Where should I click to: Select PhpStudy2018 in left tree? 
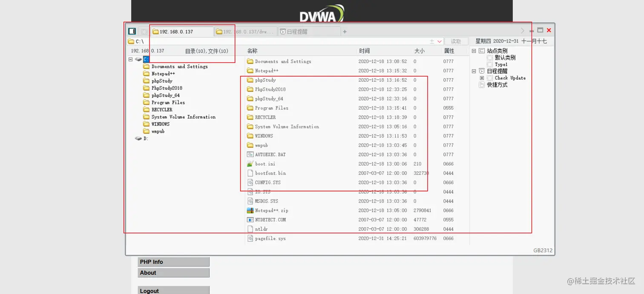pos(167,88)
